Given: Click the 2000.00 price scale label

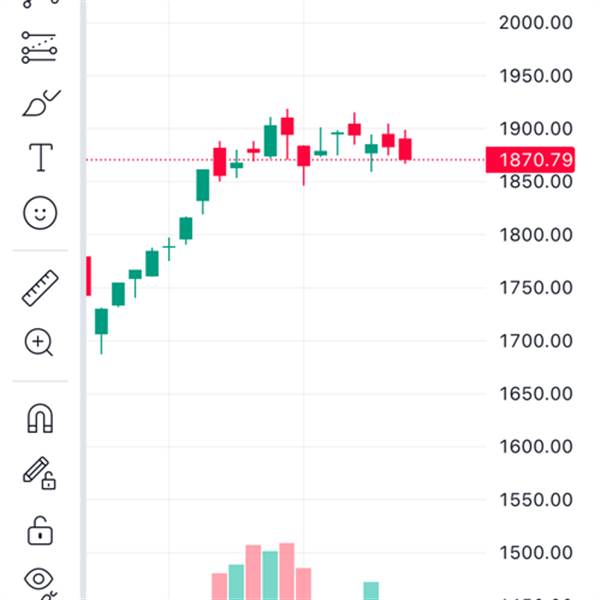Looking at the screenshot, I should (534, 22).
